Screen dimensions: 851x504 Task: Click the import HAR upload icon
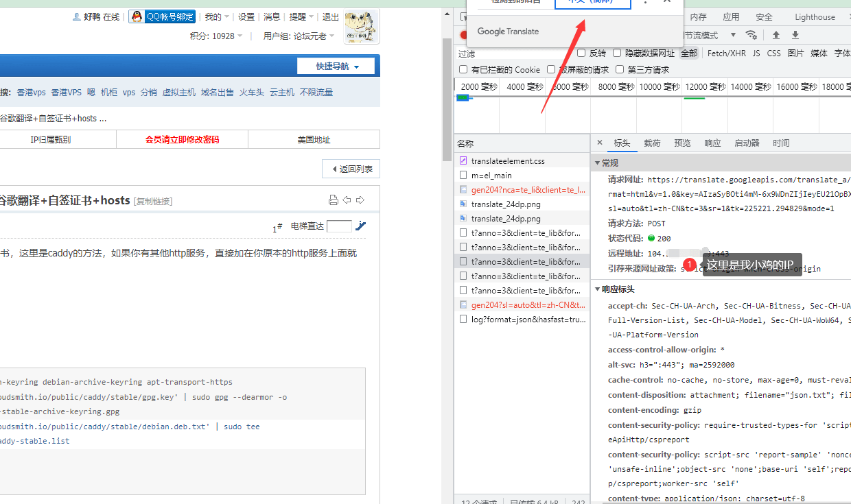coord(776,34)
